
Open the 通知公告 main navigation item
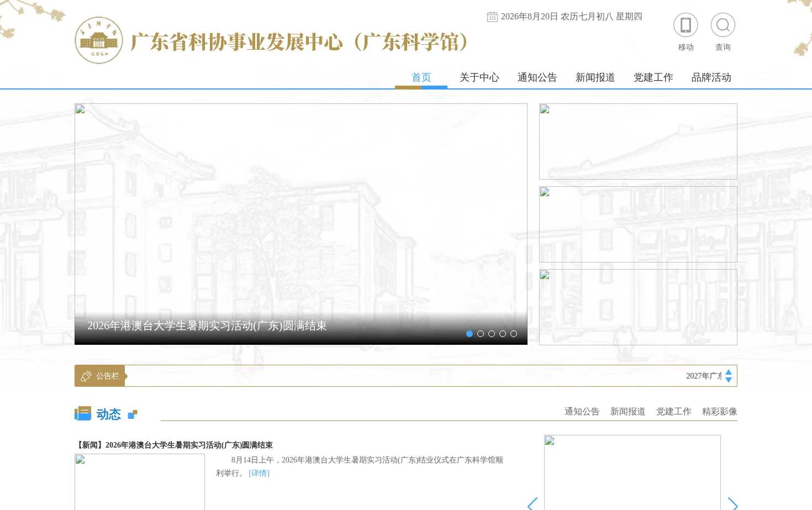click(x=537, y=77)
